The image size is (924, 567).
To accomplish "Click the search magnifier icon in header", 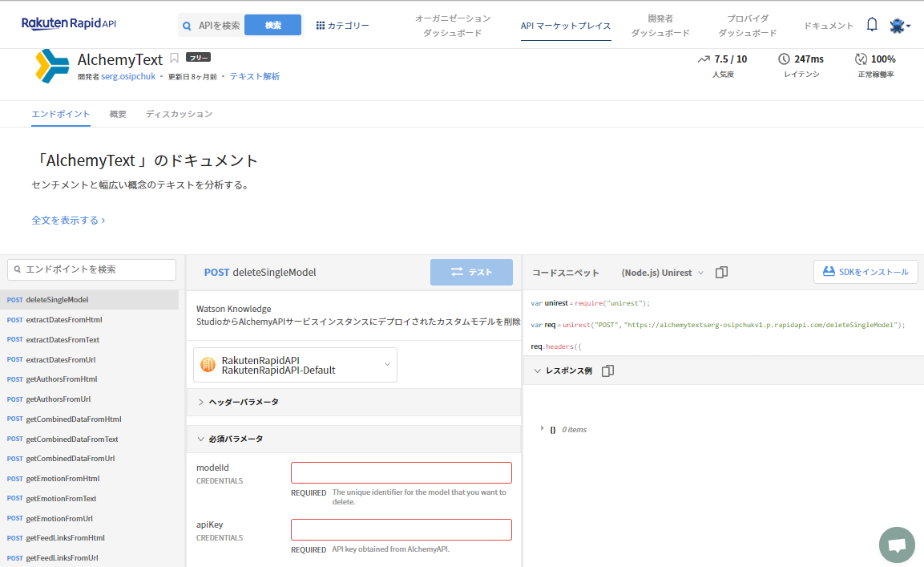I will coord(187,26).
